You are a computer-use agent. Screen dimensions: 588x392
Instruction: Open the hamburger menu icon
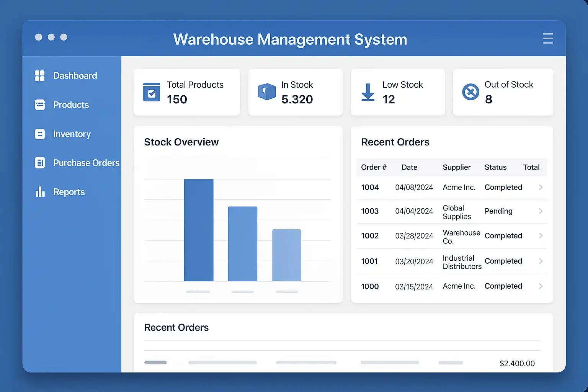coord(548,39)
